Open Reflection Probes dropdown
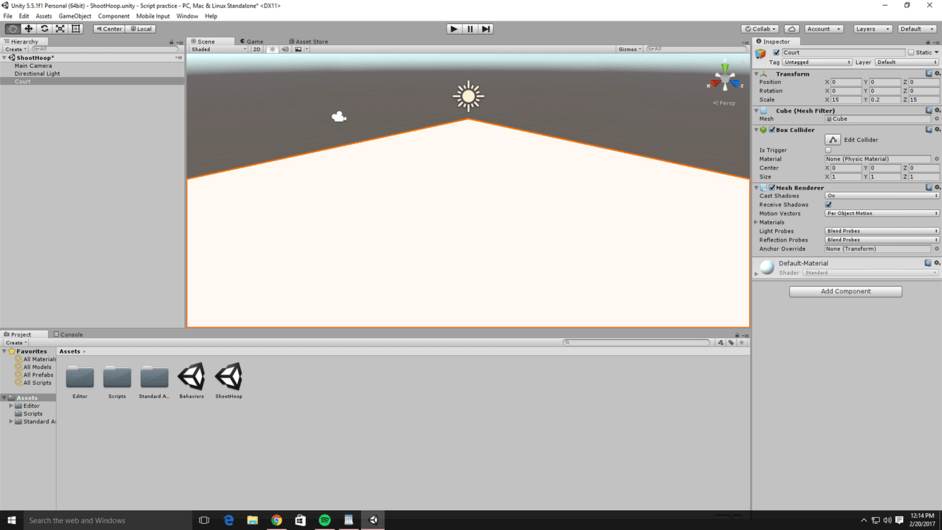The image size is (942, 530). pos(881,240)
